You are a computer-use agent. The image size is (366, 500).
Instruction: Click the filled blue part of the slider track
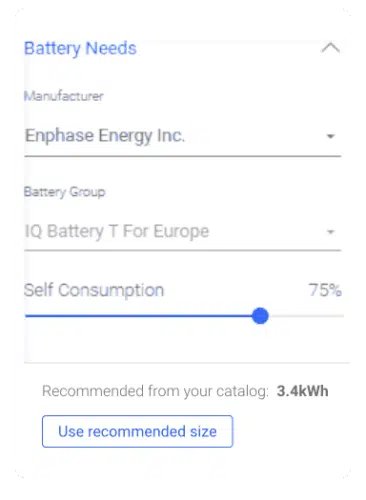[139, 316]
